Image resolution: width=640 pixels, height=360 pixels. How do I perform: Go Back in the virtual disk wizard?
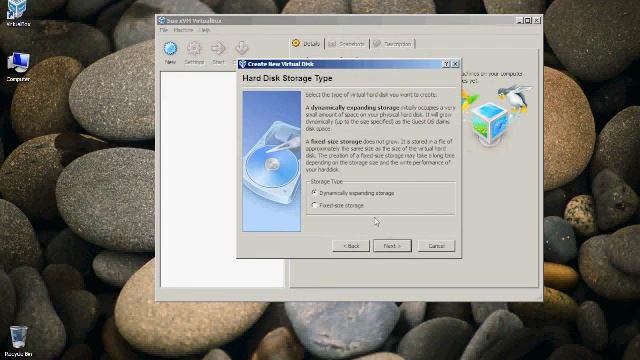[351, 246]
